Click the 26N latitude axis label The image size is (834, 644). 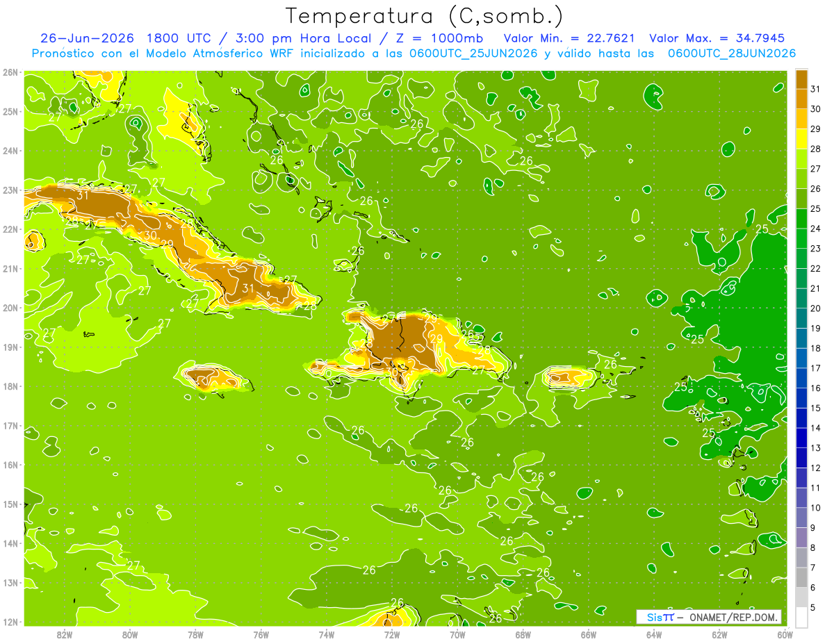click(10, 72)
